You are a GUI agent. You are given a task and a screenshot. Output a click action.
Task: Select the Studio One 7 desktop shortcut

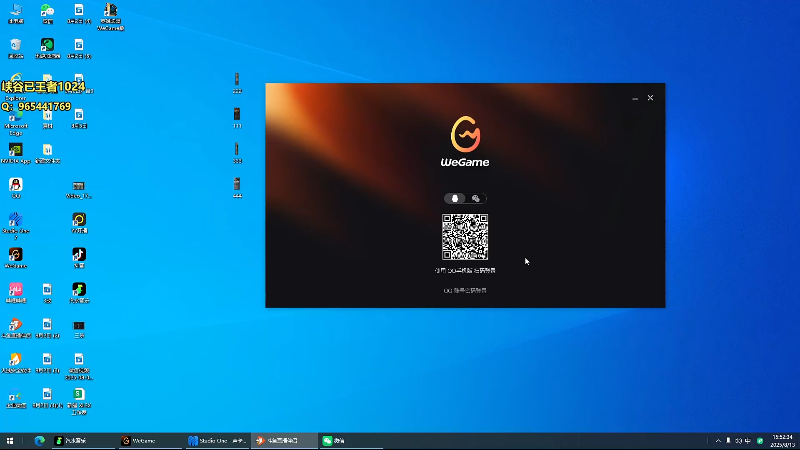click(16, 226)
